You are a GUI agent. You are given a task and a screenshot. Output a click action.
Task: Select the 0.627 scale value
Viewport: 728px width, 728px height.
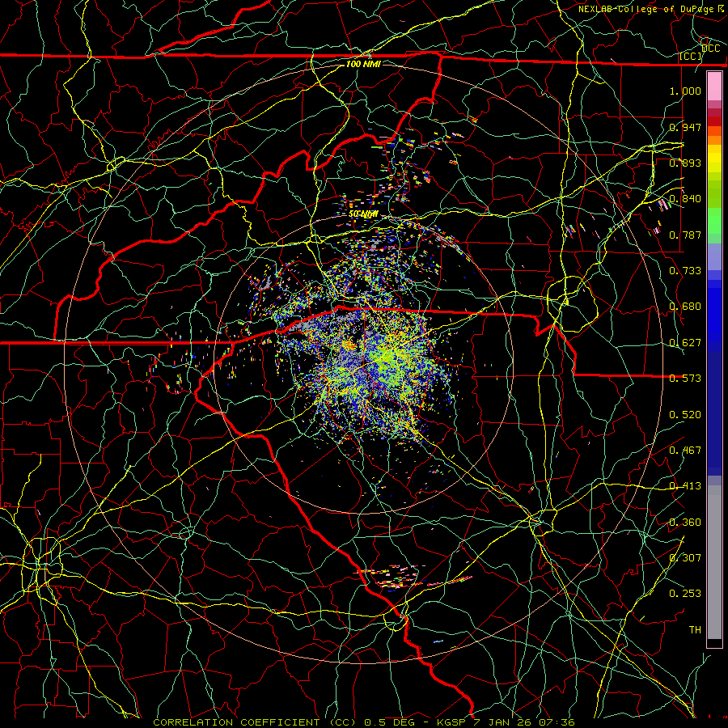[x=685, y=343]
